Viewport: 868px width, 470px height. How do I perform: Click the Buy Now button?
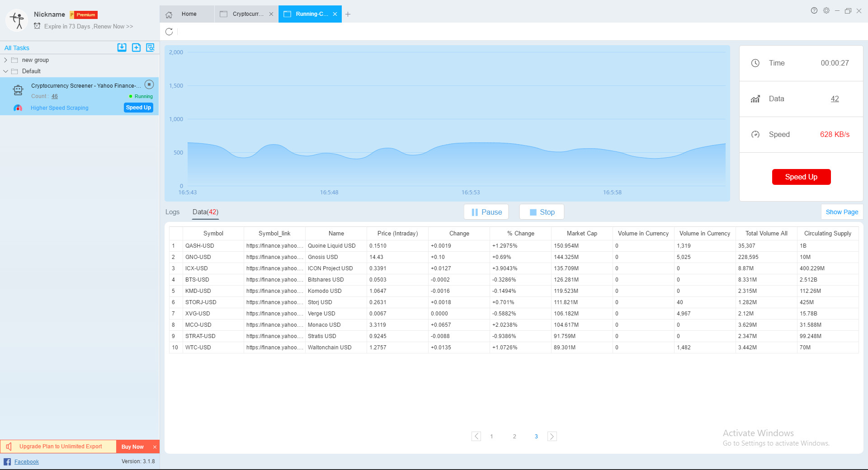pos(132,447)
